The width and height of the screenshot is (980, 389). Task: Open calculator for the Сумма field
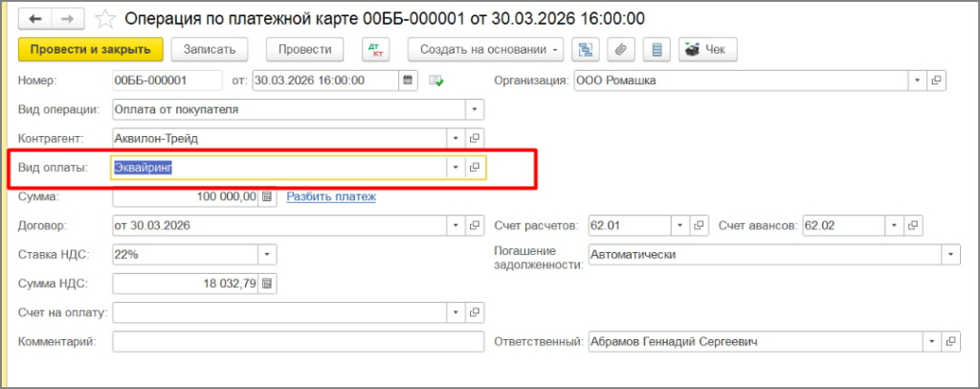267,196
